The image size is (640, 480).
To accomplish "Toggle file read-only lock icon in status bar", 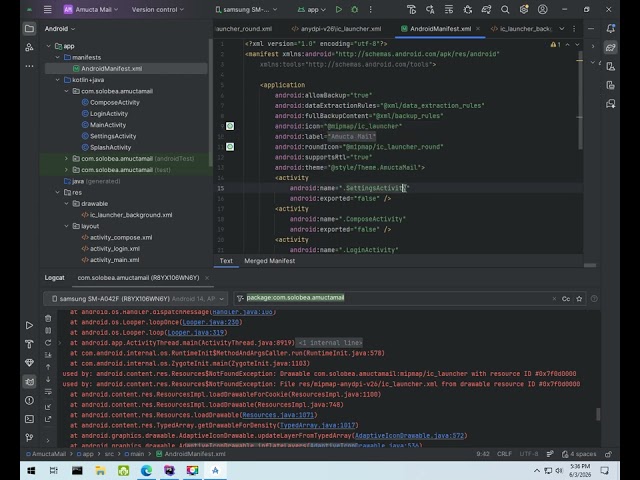I will coord(608,454).
